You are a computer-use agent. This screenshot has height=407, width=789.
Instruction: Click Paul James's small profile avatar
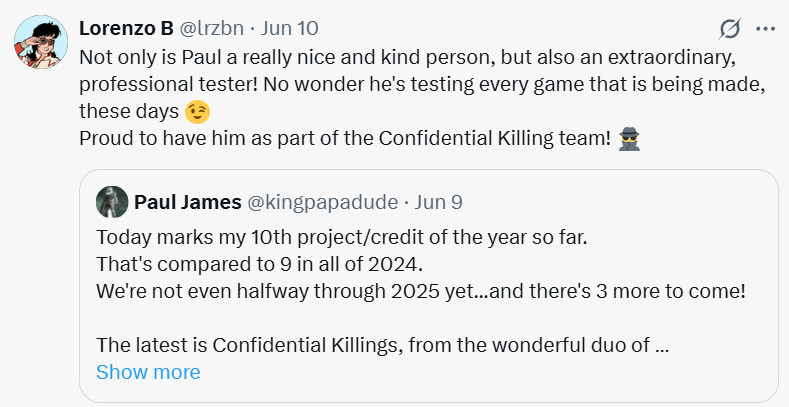[111, 202]
